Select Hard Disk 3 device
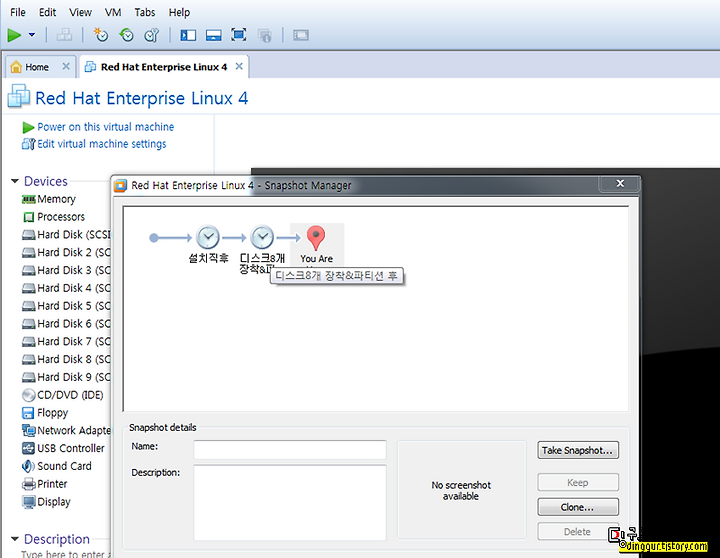720x558 pixels. pyautogui.click(x=66, y=271)
